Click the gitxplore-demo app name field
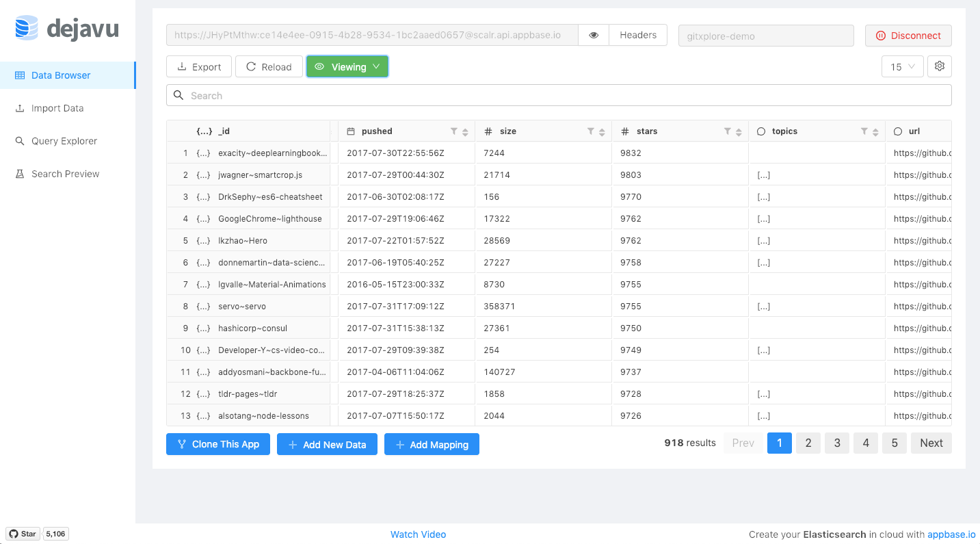The width and height of the screenshot is (980, 544). (x=766, y=36)
